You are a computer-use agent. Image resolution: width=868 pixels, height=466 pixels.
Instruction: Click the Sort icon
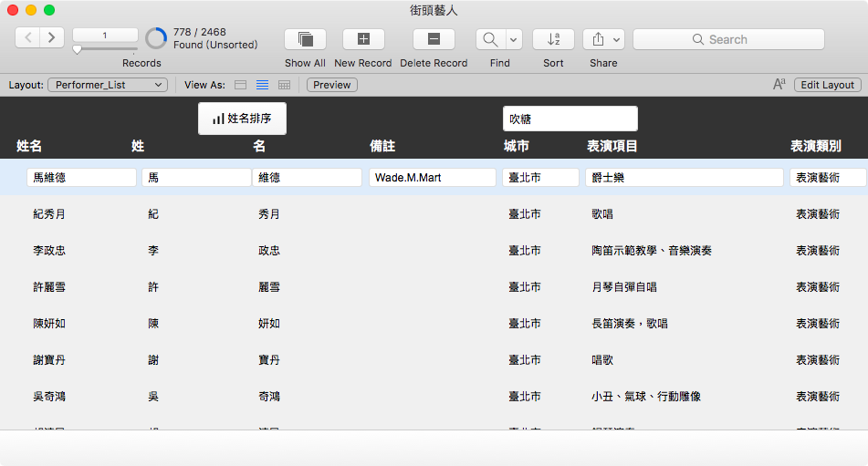click(x=554, y=39)
